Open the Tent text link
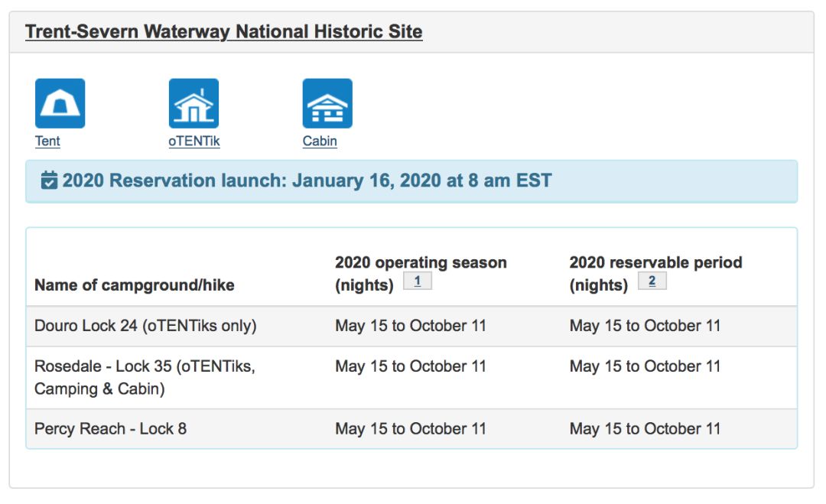826x504 pixels. click(47, 141)
